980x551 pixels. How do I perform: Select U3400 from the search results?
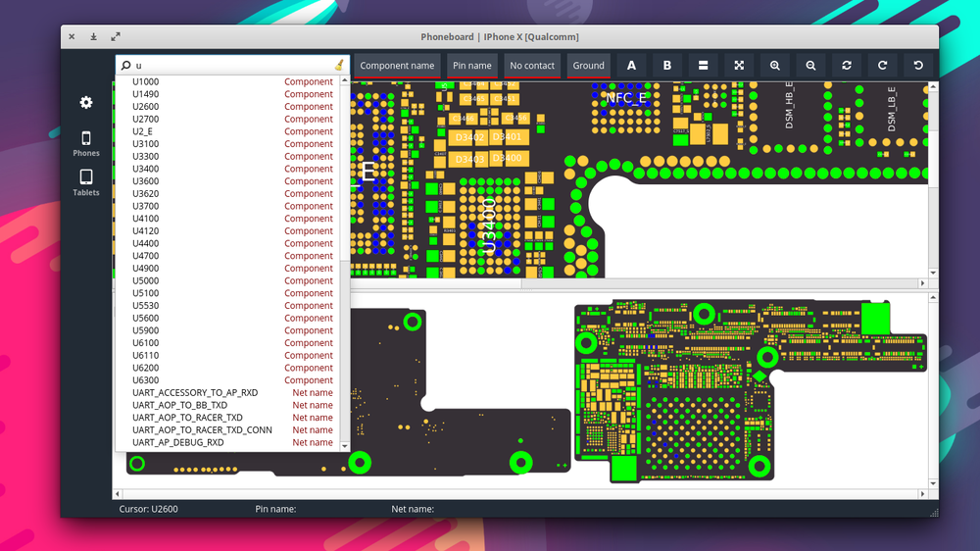pyautogui.click(x=146, y=169)
